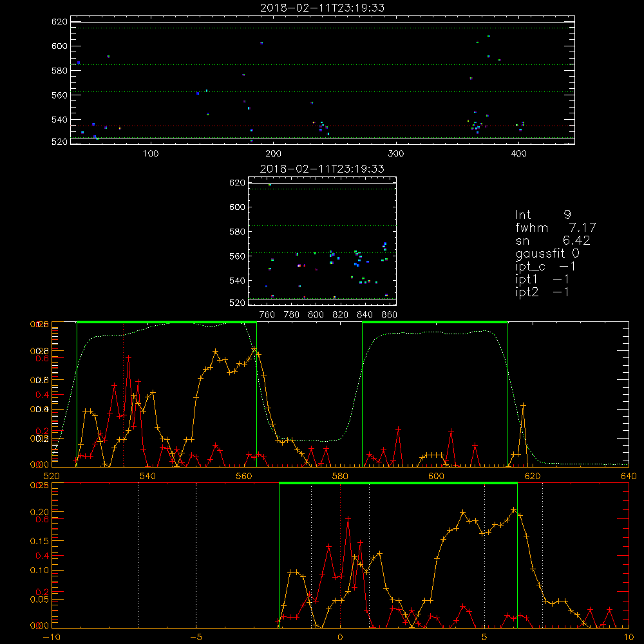Click x-axis label 10 on bottom plot

coord(629,637)
